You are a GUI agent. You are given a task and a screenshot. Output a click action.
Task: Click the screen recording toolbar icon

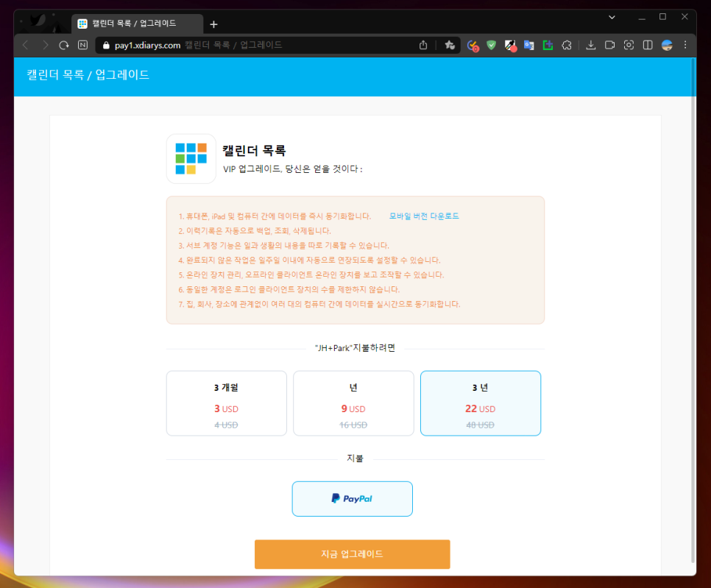coord(609,45)
